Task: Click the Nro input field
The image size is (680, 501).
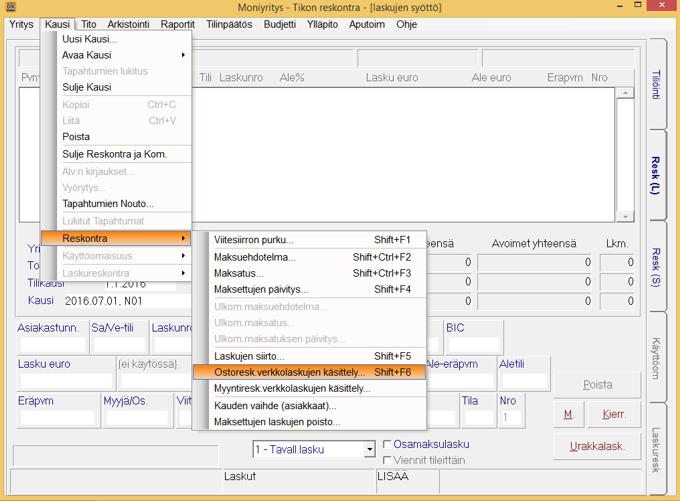Action: [511, 417]
